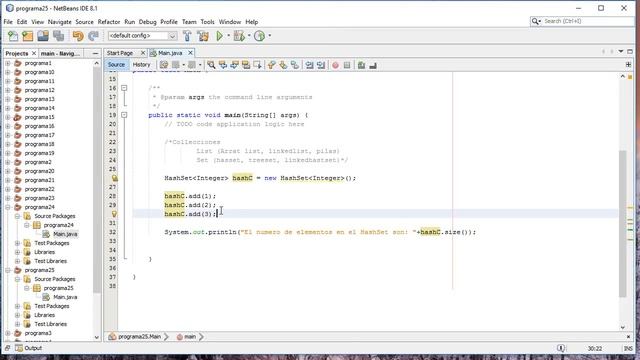
Task: Click Previous Bookmark icon
Action: coord(271,65)
